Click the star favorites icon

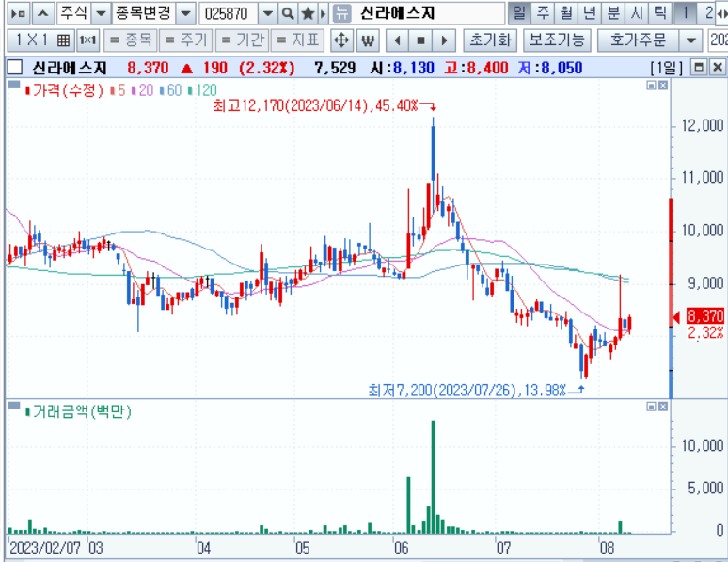pos(308,13)
